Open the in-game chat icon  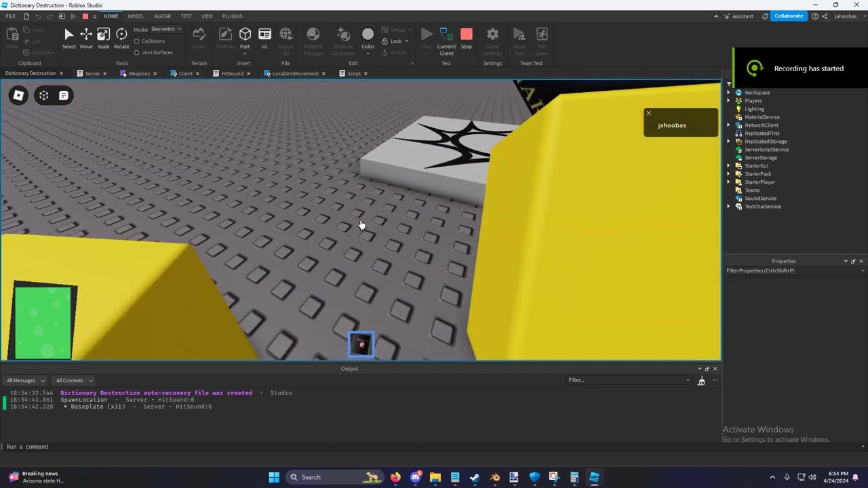point(63,96)
